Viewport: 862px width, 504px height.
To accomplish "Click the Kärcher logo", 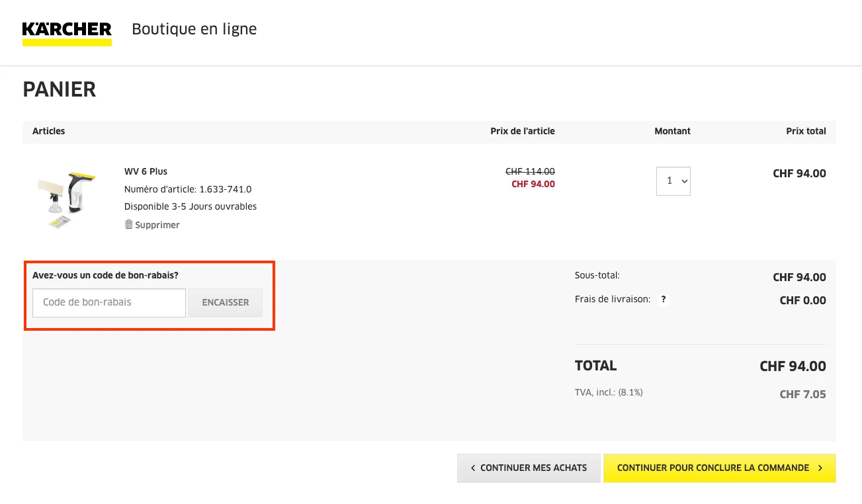I will tap(66, 32).
